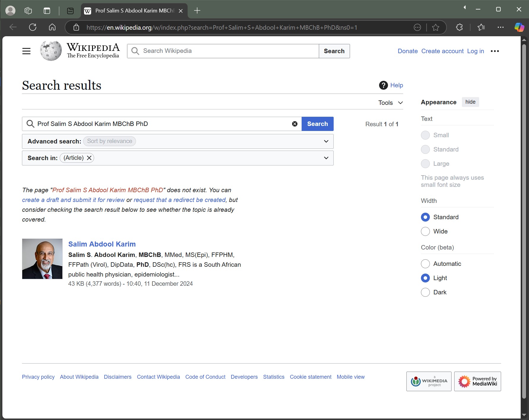Toggle the vertical tabs icon
Screen dimensions: 529x420
tap(47, 11)
